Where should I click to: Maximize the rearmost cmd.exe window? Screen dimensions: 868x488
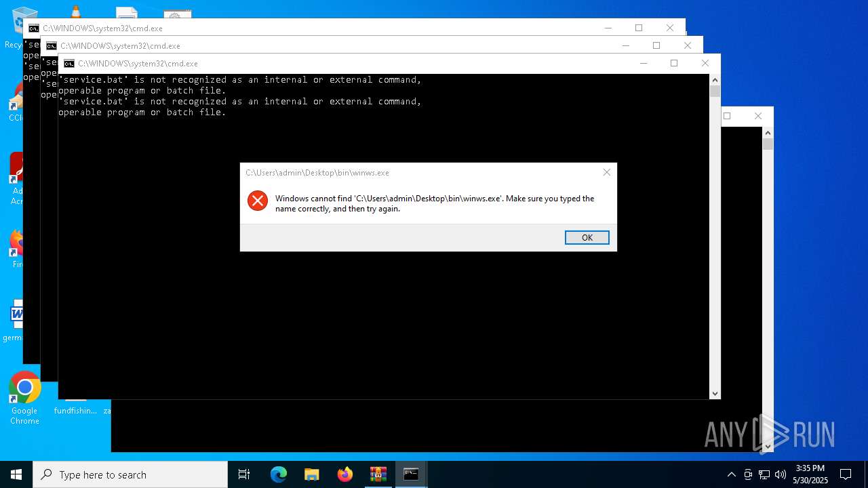[x=639, y=28]
